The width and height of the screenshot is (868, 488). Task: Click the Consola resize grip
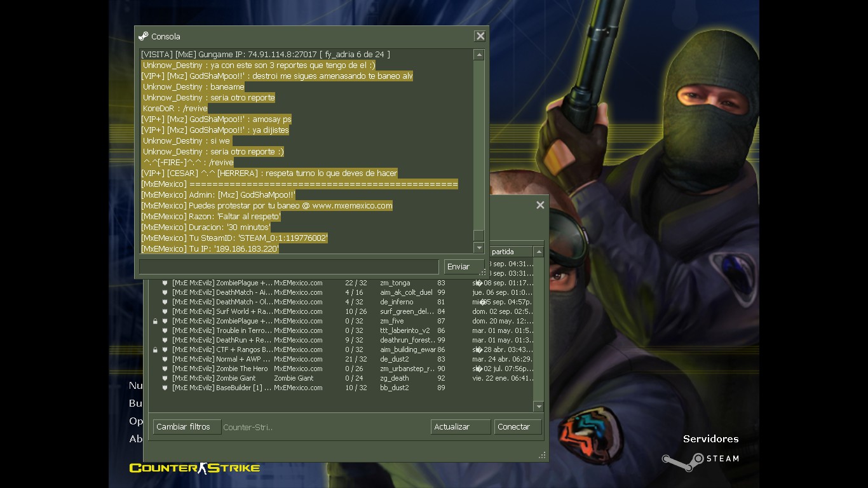pos(483,273)
